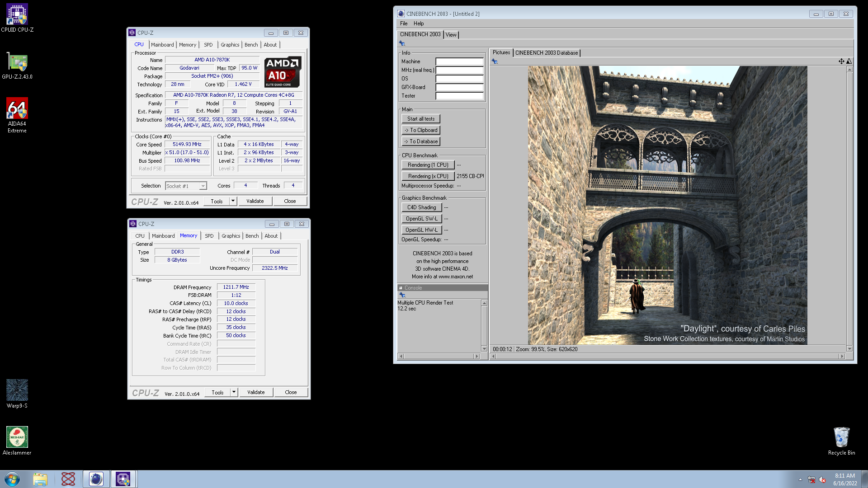Open the Warp9-S desktop icon
This screenshot has width=868, height=488.
(x=17, y=394)
